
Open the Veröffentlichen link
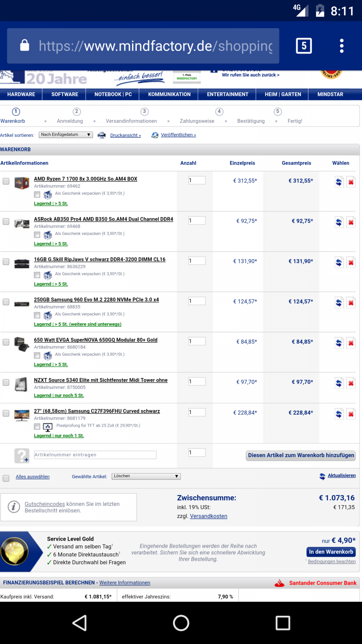coord(178,135)
